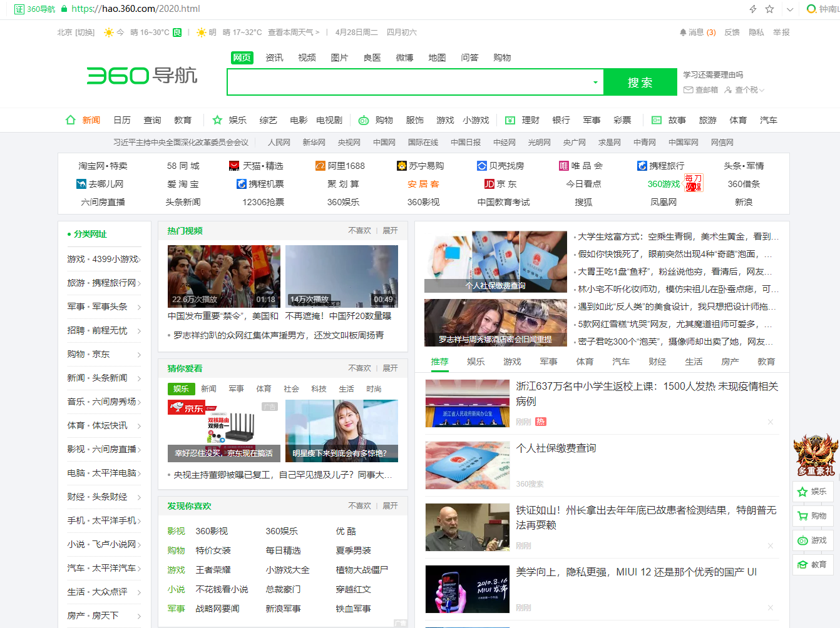840x628 pixels.
Task: Open 游戏 from the right sidebar icon
Action: pos(802,540)
